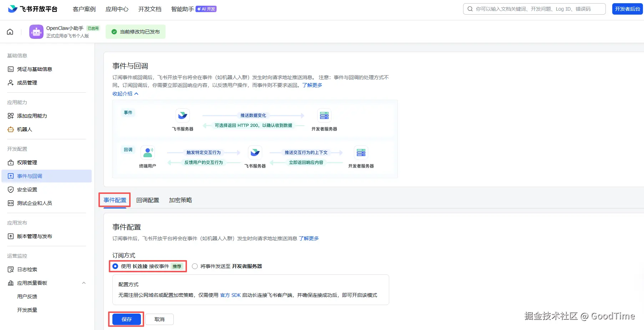Image resolution: width=644 pixels, height=330 pixels.
Task: Select 将事件发送至开发者服务器 radio option
Action: pos(195,266)
